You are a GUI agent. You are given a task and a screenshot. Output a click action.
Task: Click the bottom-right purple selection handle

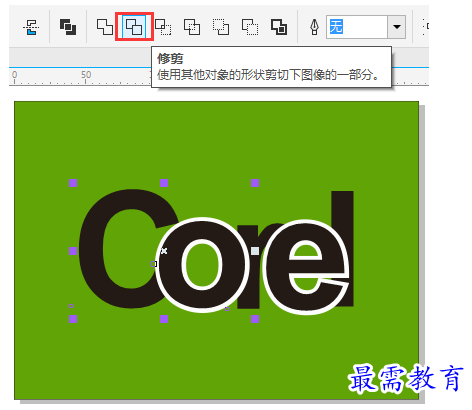pyautogui.click(x=255, y=319)
